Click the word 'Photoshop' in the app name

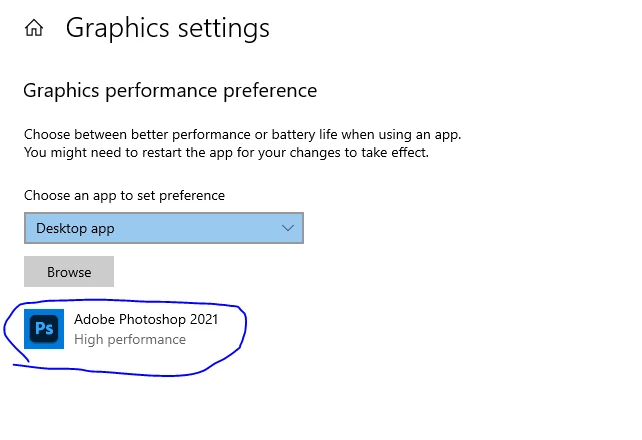click(152, 320)
